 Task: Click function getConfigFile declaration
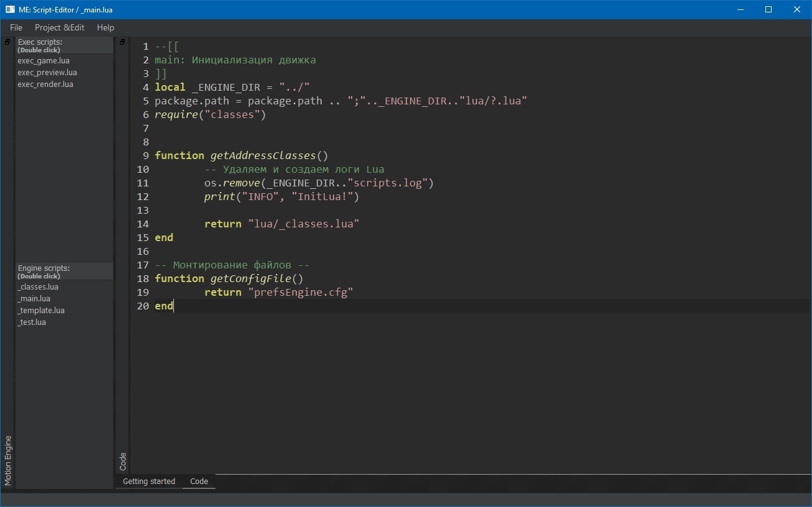coord(229,279)
